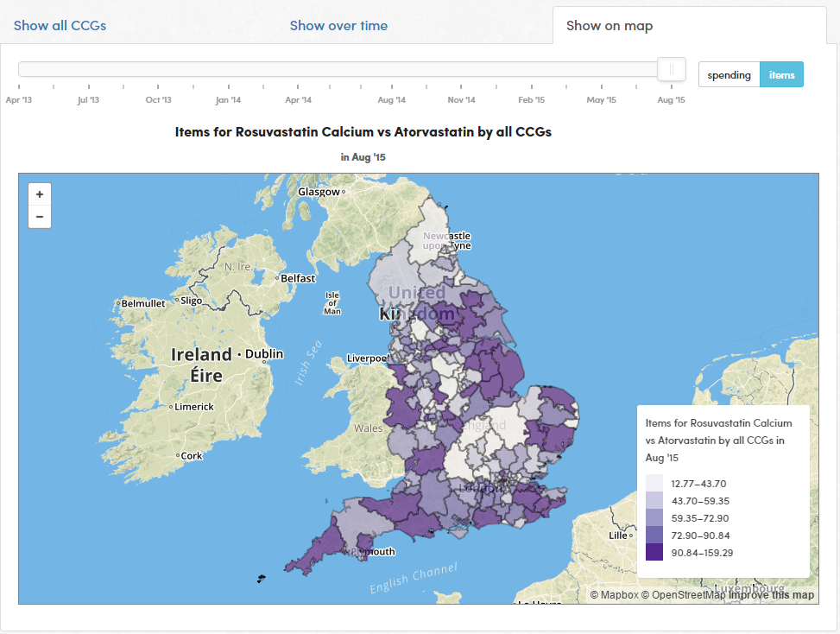Select the lightest 12.77–43.70 legend swatch
This screenshot has height=634, width=840.
[x=654, y=483]
